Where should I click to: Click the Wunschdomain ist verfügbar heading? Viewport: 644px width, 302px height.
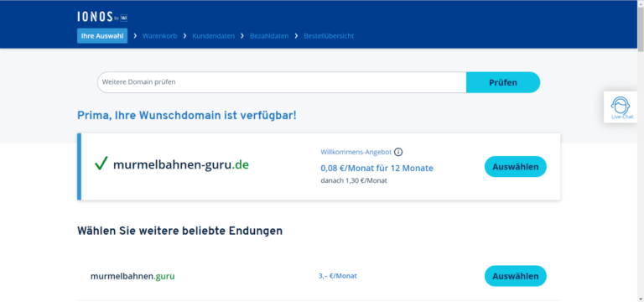187,116
